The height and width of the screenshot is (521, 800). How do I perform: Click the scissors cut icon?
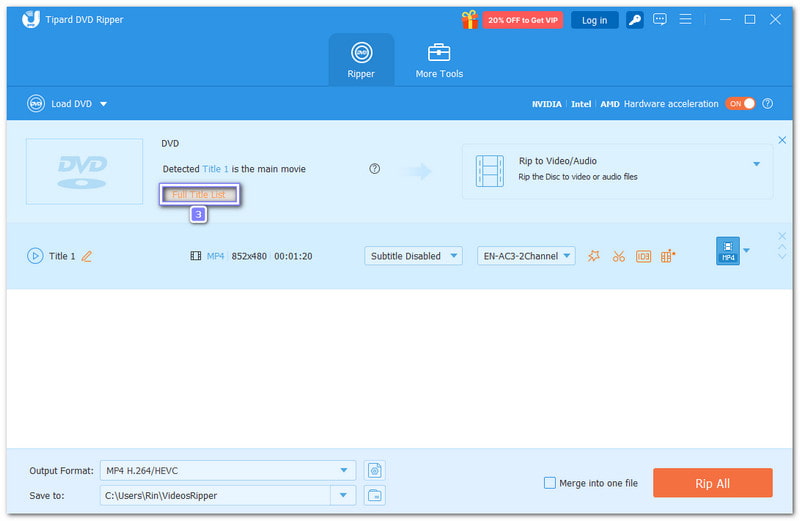tap(619, 256)
